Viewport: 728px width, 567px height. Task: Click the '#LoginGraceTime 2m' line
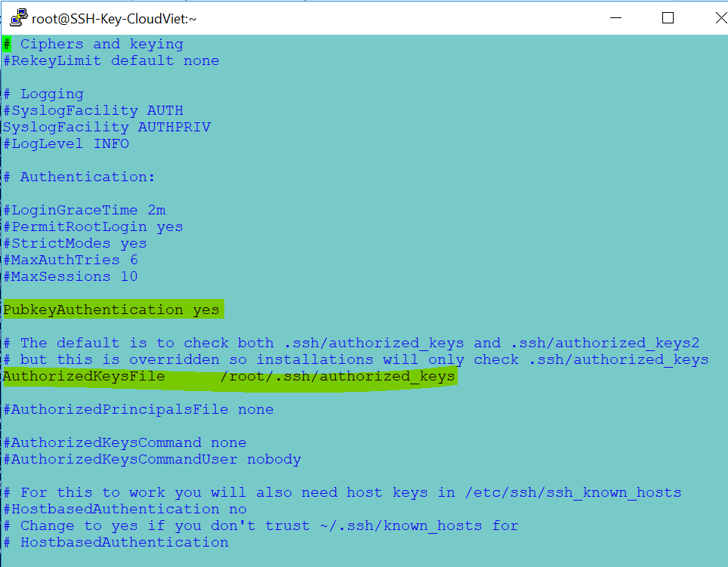pyautogui.click(x=84, y=210)
